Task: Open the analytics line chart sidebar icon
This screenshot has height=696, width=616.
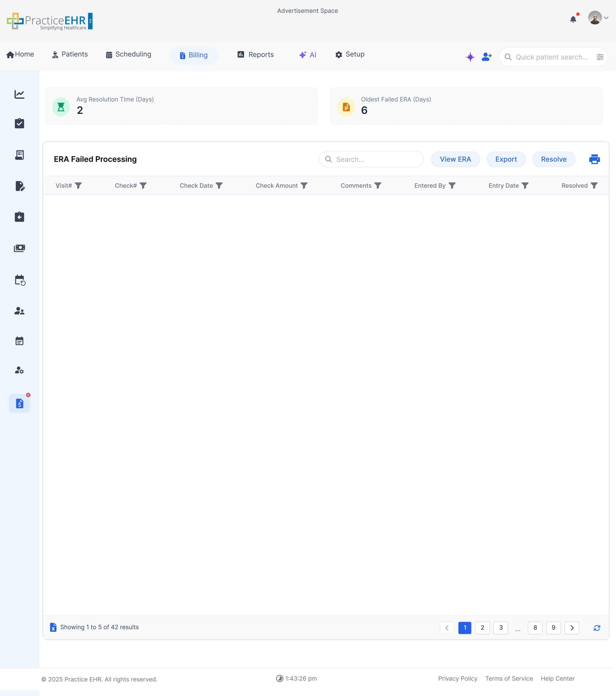Action: tap(19, 94)
